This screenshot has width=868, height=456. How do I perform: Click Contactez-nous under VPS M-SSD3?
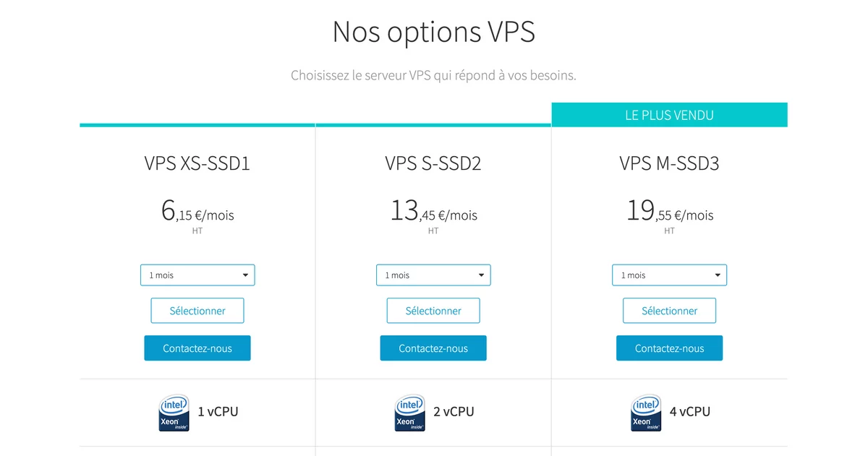(670, 348)
